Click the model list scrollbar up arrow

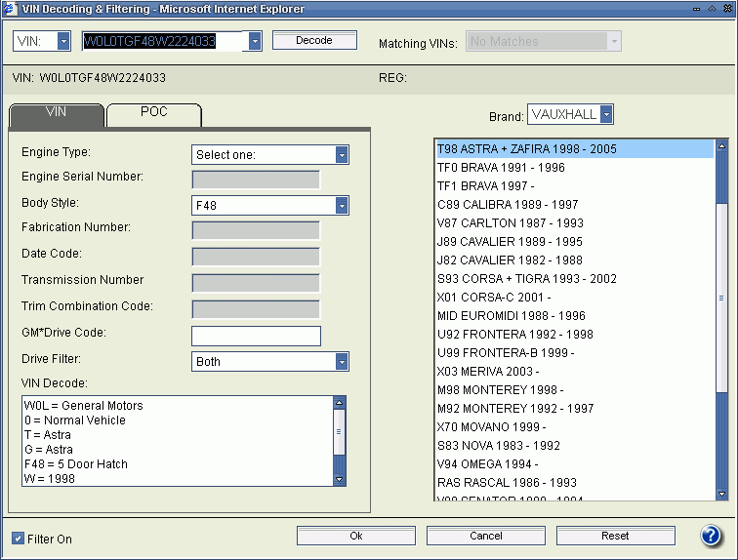(721, 146)
